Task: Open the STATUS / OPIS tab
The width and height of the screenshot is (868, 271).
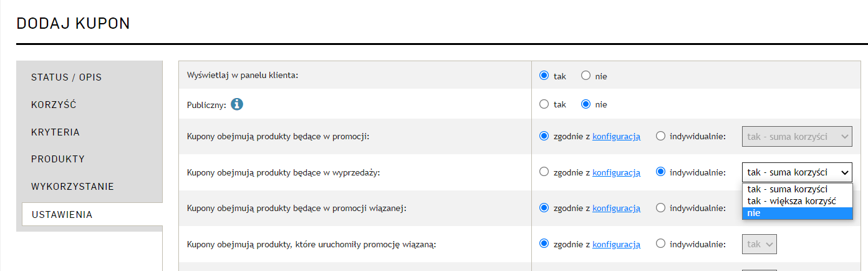Action: tap(89, 77)
